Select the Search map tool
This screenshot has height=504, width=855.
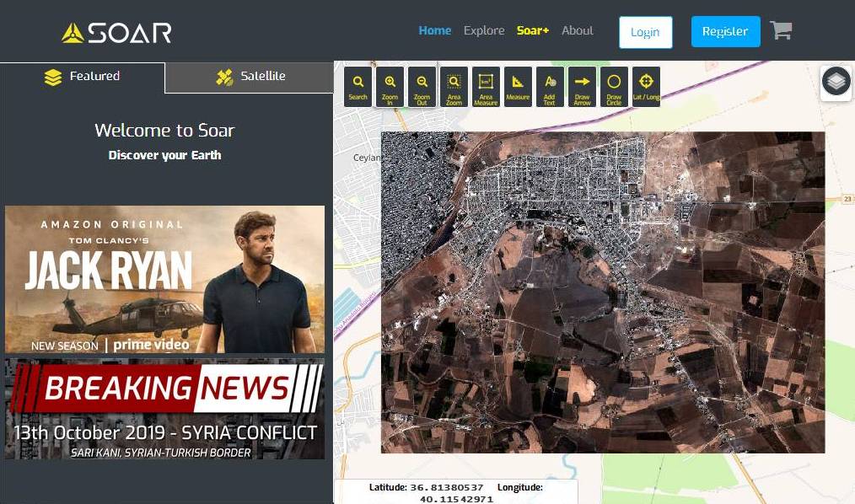pyautogui.click(x=358, y=87)
